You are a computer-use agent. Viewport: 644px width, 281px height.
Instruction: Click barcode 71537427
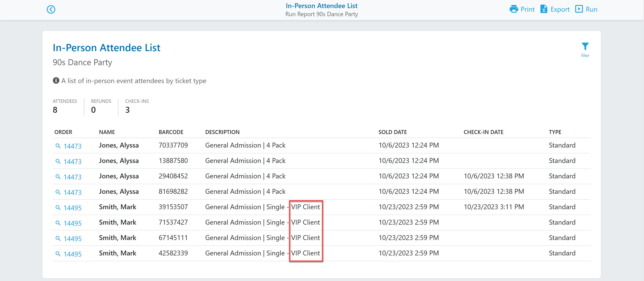point(173,222)
